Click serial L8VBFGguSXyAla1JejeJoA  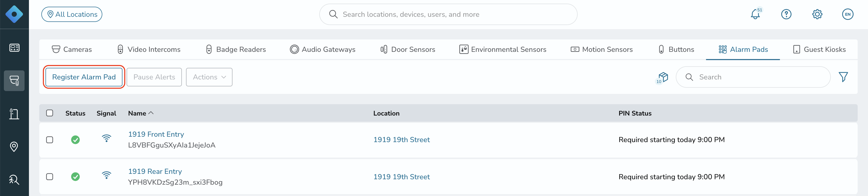[172, 145]
